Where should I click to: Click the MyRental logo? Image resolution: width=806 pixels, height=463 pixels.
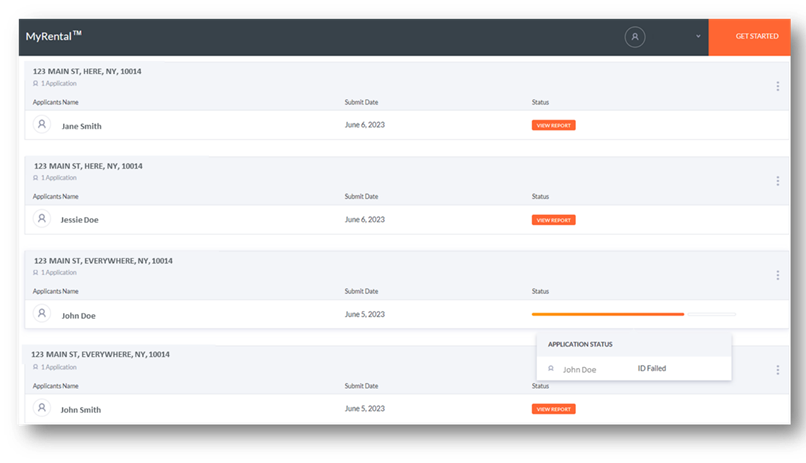tap(53, 36)
